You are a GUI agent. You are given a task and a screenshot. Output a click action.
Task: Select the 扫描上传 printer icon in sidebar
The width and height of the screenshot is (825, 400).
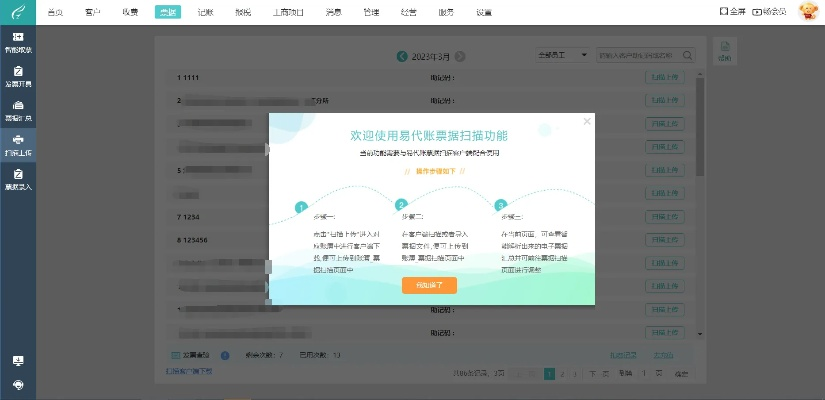point(18,144)
